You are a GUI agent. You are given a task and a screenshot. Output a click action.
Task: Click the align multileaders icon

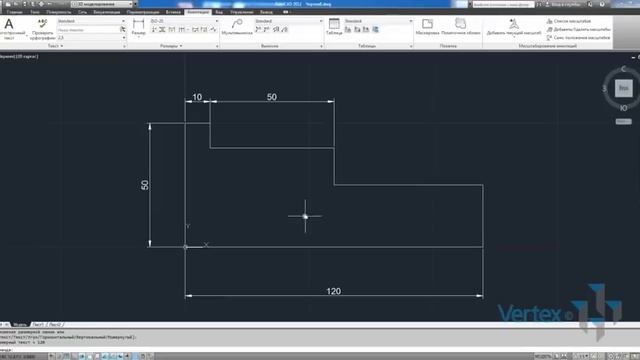point(276,29)
